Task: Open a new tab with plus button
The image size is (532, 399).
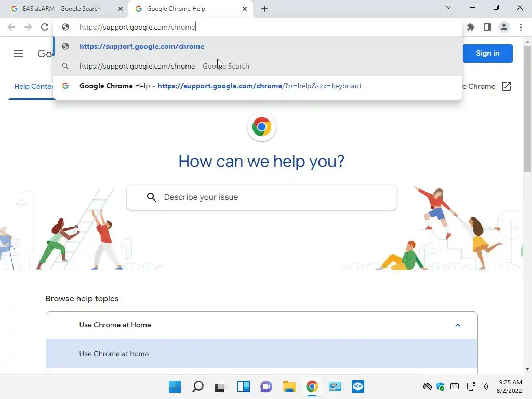Action: [x=264, y=9]
